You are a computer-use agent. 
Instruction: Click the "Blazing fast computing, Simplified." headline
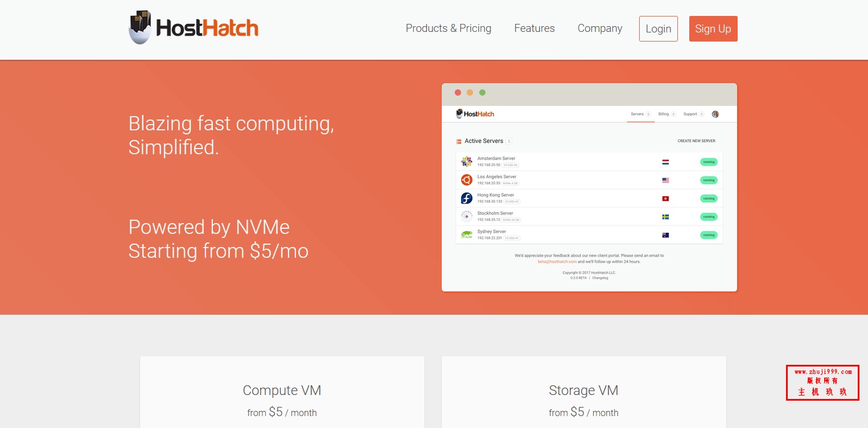tap(231, 135)
